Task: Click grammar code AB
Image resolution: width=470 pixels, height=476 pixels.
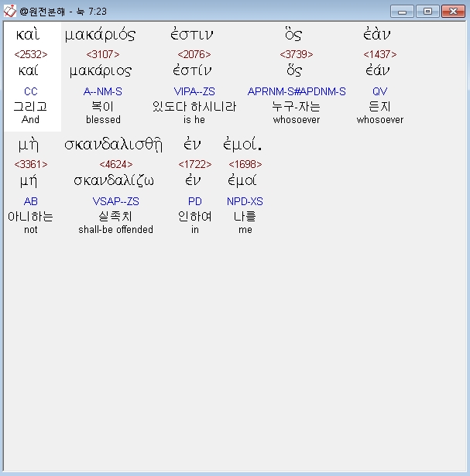Action: coord(31,201)
